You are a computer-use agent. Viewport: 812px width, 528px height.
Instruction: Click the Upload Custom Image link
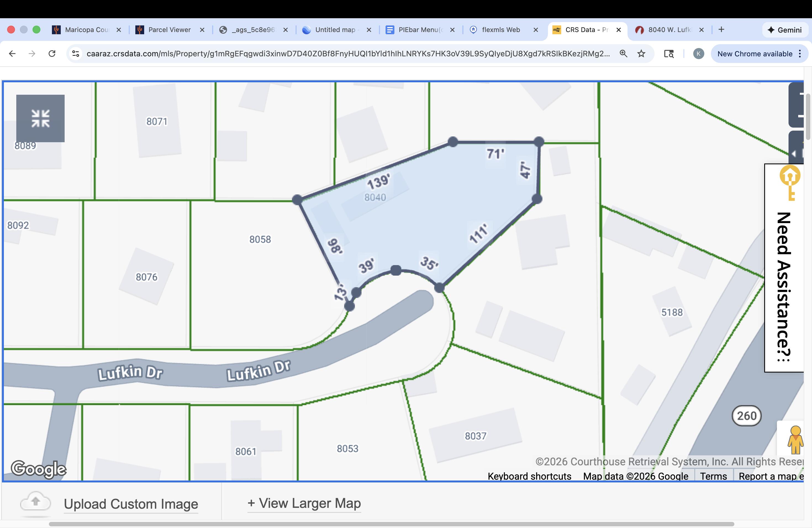click(x=131, y=504)
